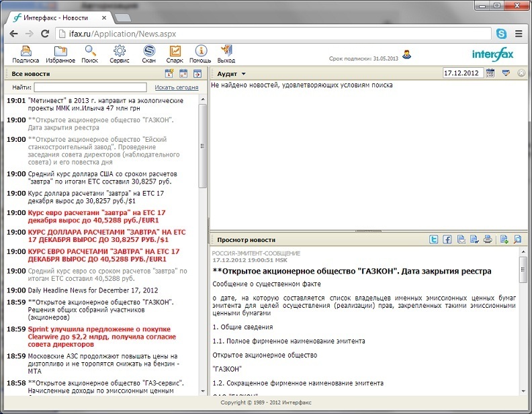532x414 pixels.
Task: Open a new browser tab
Action: 122,18
